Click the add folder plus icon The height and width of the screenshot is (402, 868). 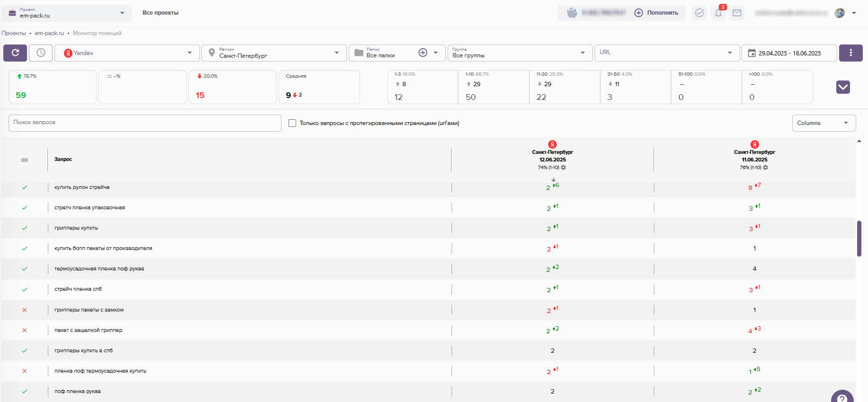point(423,53)
